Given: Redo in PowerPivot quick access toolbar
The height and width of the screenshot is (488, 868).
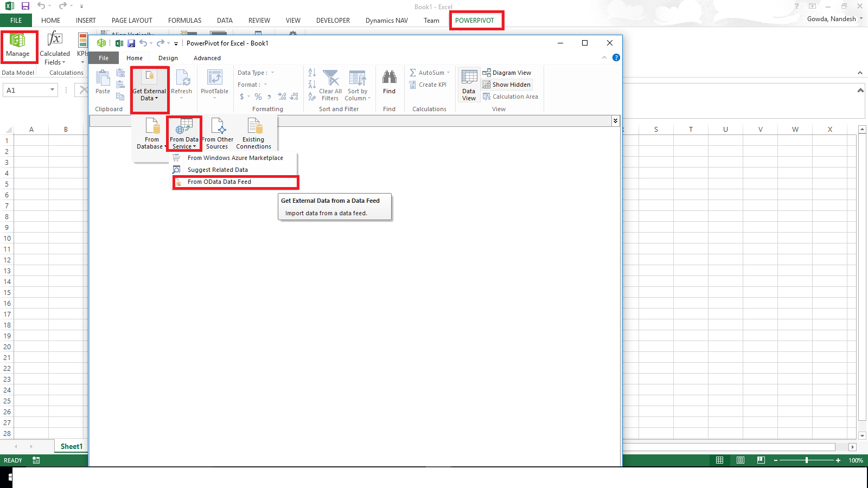Looking at the screenshot, I should click(x=161, y=43).
